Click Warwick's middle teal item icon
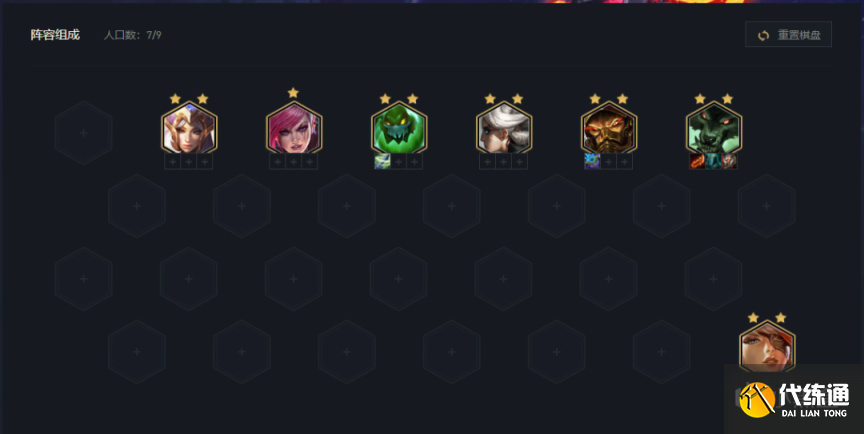Screen dimensions: 864x434 click(713, 161)
